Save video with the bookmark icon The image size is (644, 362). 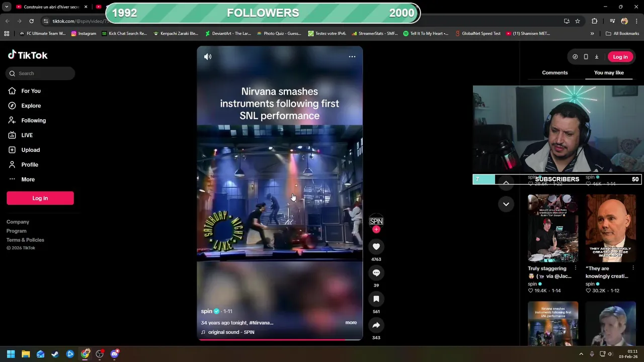[376, 299]
